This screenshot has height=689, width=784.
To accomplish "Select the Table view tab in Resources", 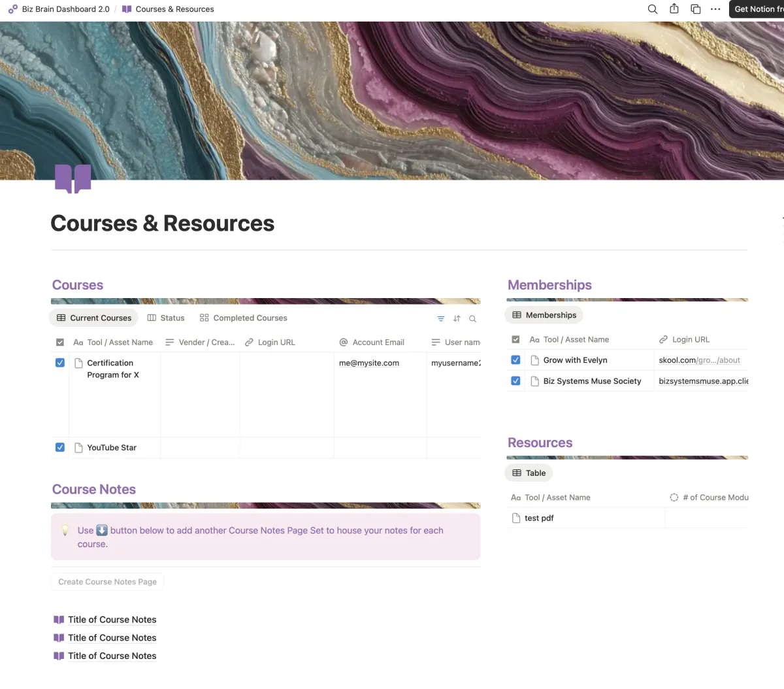I will (x=529, y=473).
